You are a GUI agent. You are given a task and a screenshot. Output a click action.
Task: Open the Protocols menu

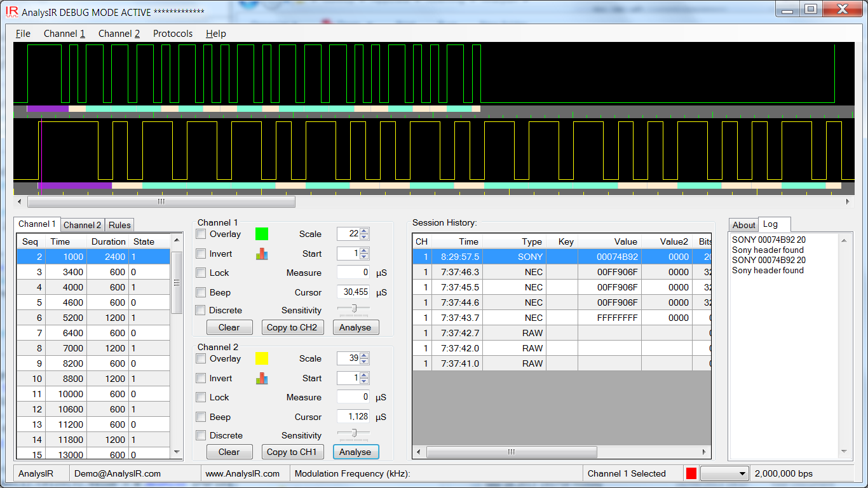[172, 34]
